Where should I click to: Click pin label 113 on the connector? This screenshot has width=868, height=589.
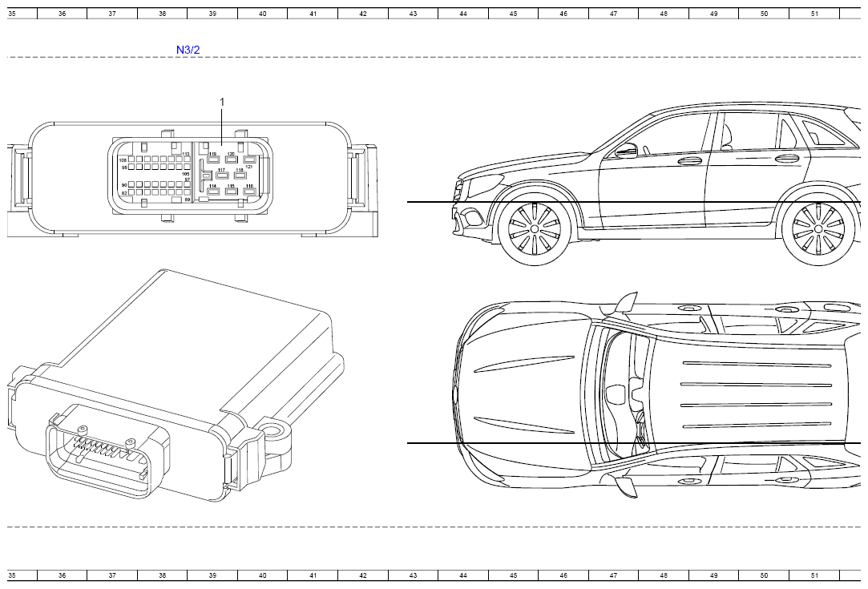coord(186,154)
